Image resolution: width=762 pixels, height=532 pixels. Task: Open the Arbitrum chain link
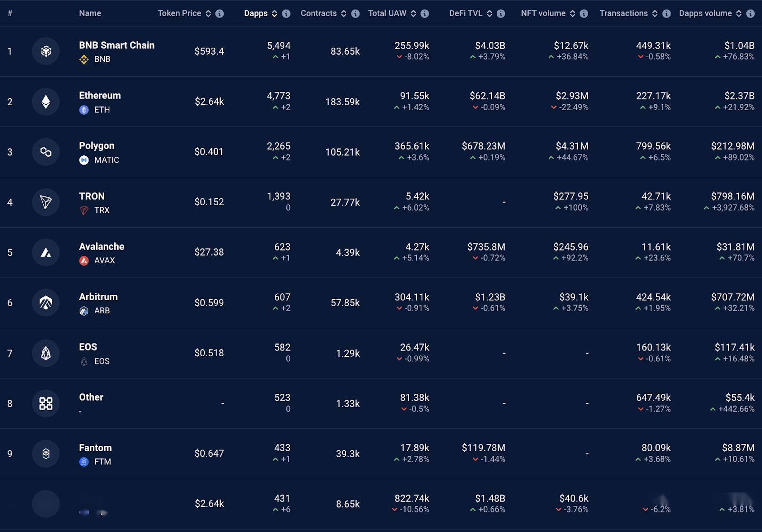[x=98, y=297]
